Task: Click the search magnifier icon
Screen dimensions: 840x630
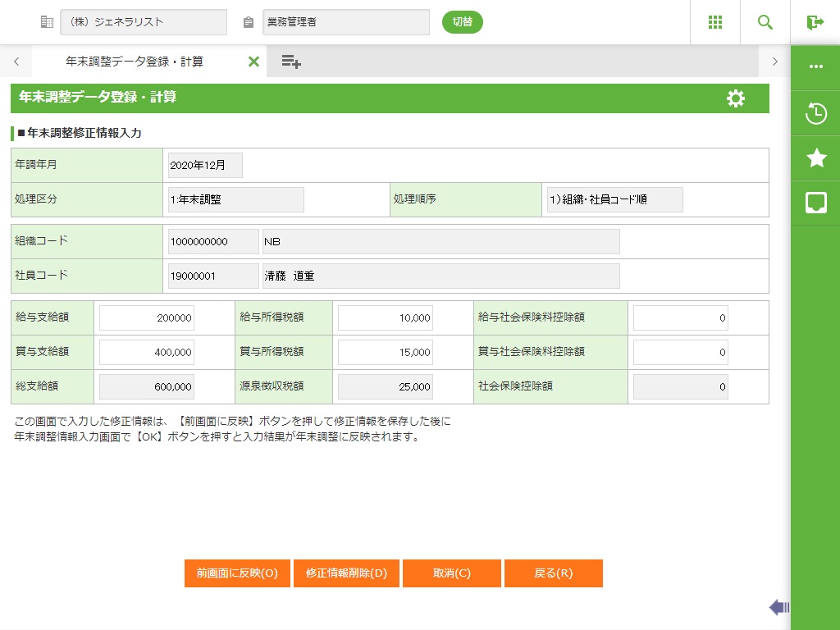Action: coord(765,22)
